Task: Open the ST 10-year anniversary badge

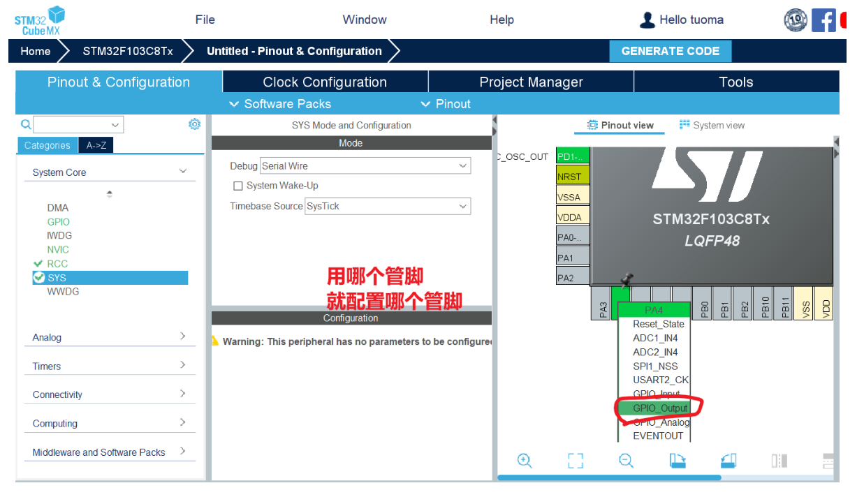Action: pos(796,20)
